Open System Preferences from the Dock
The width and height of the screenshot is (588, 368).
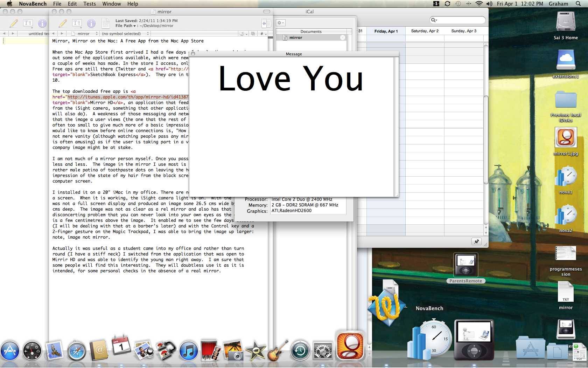coord(322,350)
